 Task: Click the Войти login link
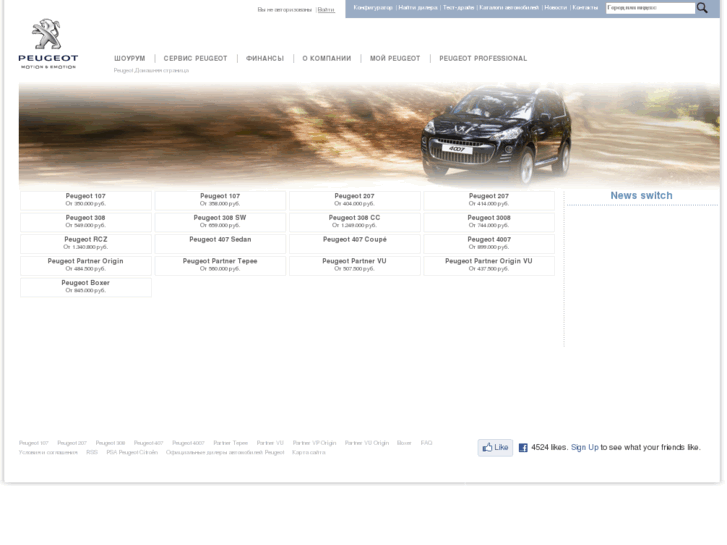326,10
